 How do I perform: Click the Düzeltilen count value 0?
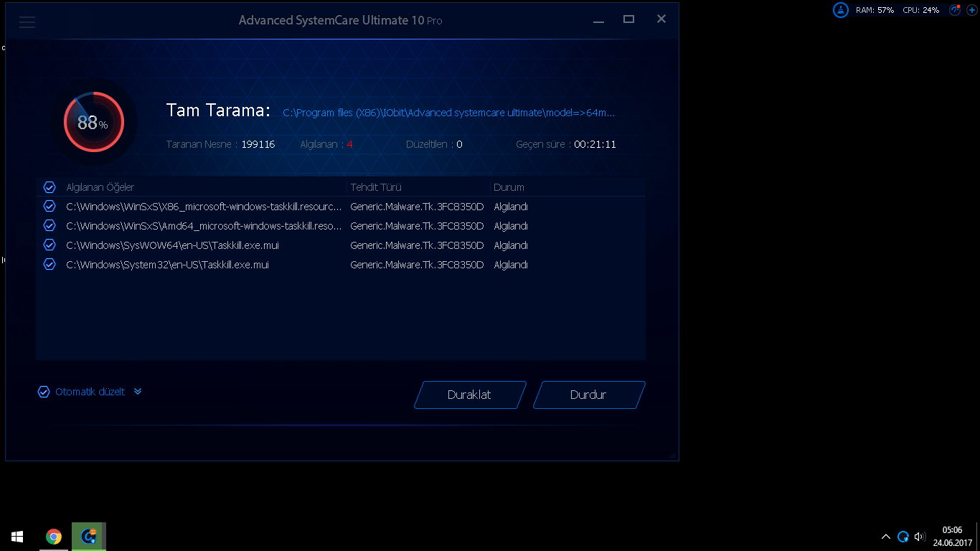pyautogui.click(x=459, y=144)
